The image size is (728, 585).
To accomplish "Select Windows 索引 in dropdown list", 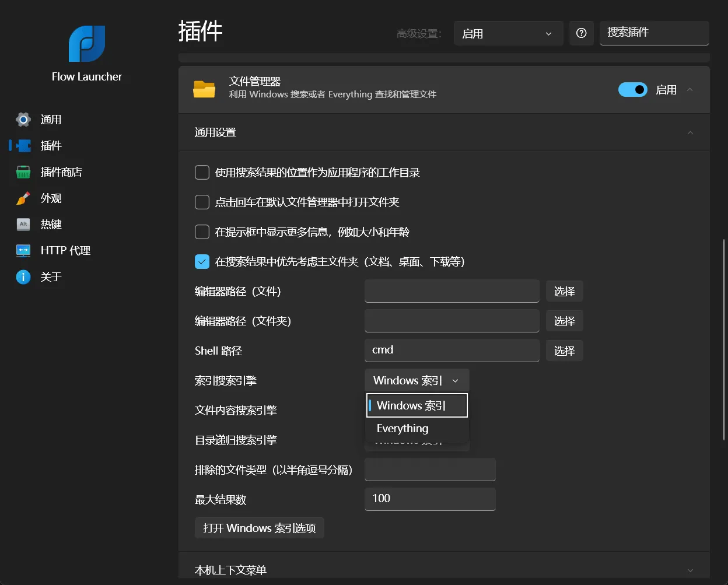I will click(417, 405).
